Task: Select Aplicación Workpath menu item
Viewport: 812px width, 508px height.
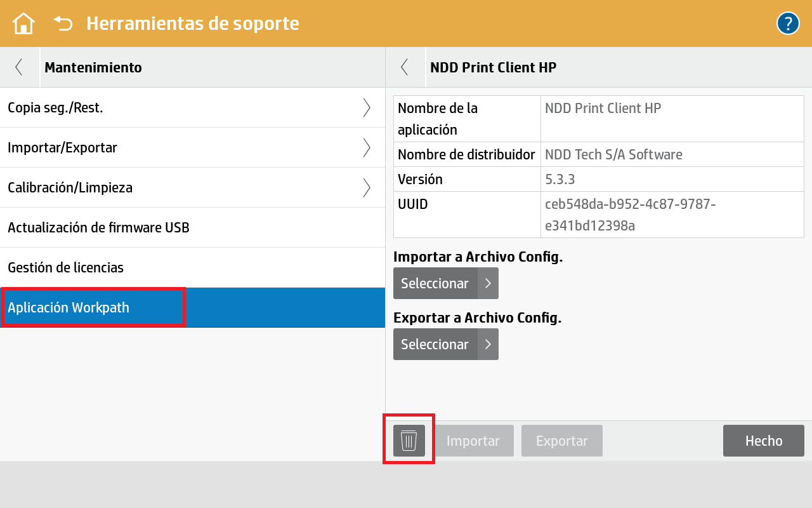Action: [x=192, y=308]
